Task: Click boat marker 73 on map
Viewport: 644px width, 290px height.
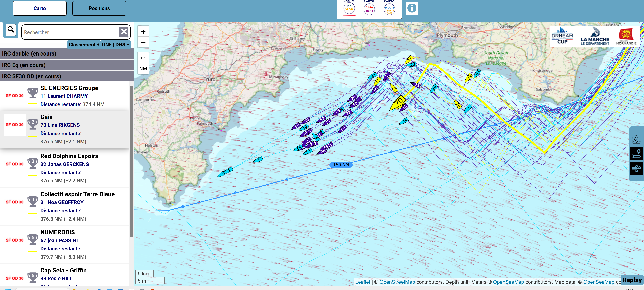Action: coord(411,64)
